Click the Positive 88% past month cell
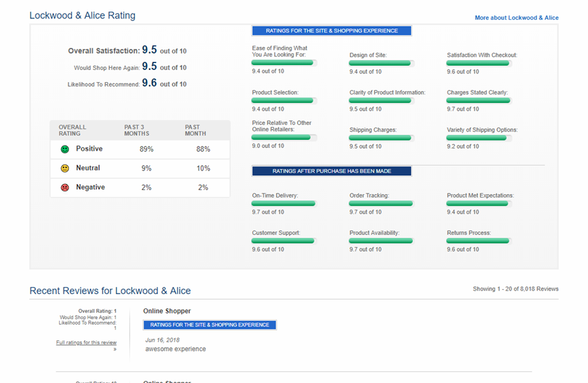588x383 pixels. [203, 149]
